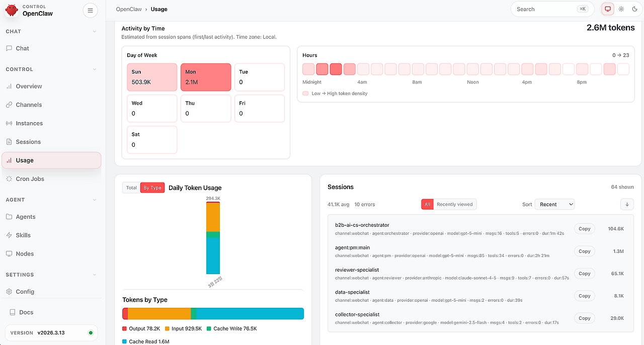Click the OpenClaw red mascot logo
The image size is (644, 345).
click(x=12, y=10)
